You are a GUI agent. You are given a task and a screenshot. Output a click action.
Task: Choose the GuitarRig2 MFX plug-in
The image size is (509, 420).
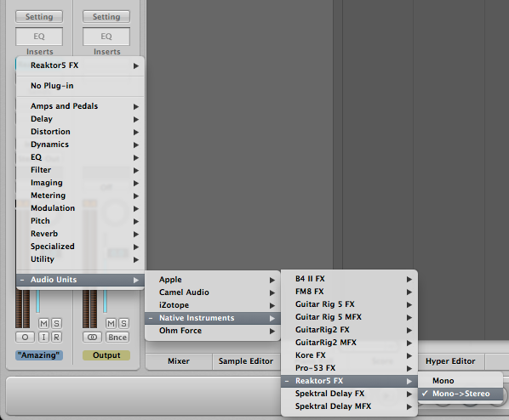(x=349, y=343)
